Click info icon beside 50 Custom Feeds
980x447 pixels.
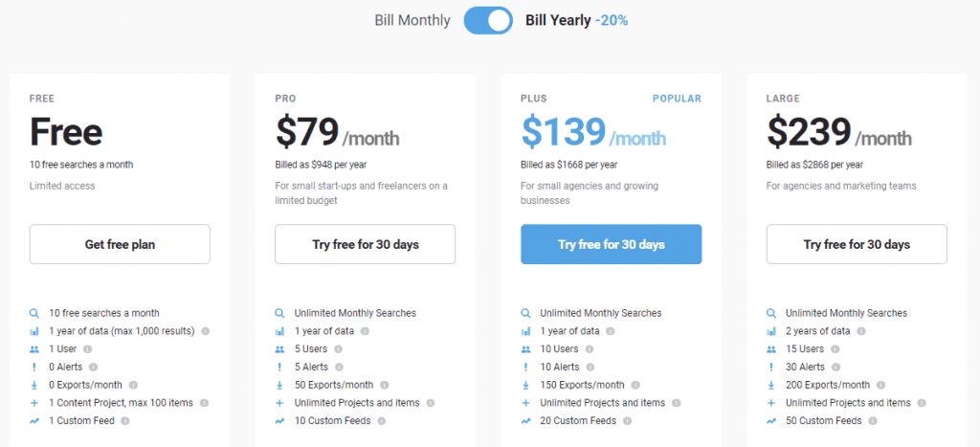873,421
